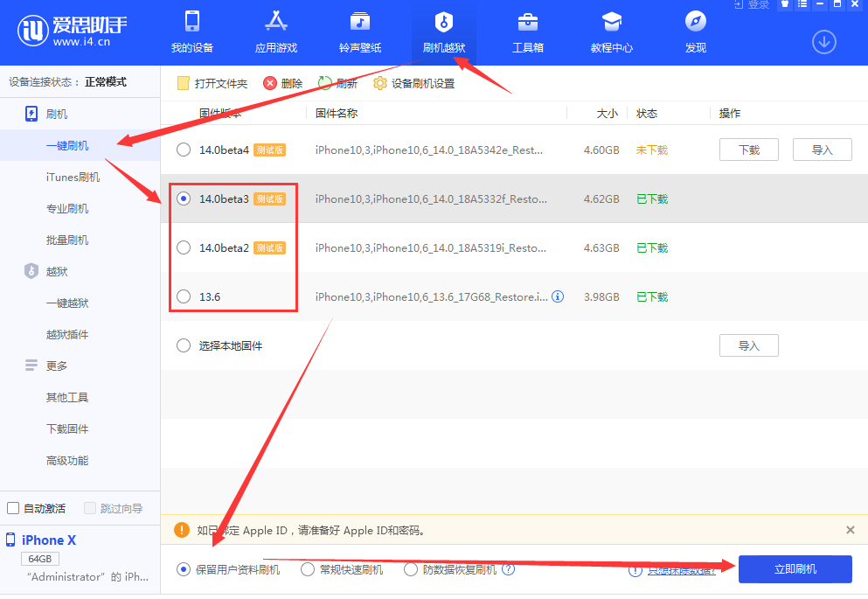The image size is (868, 599).
Task: Click the 刷新 refresh button
Action: pyautogui.click(x=337, y=84)
